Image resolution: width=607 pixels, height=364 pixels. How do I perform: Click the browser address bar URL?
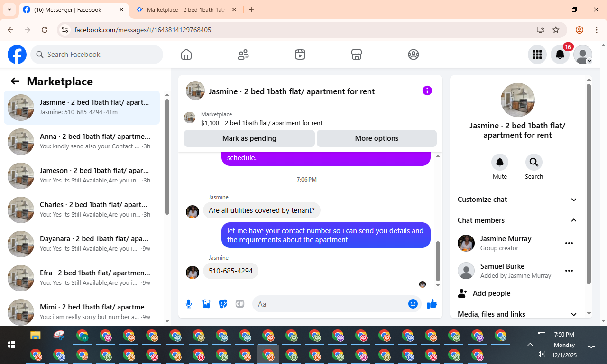(143, 30)
